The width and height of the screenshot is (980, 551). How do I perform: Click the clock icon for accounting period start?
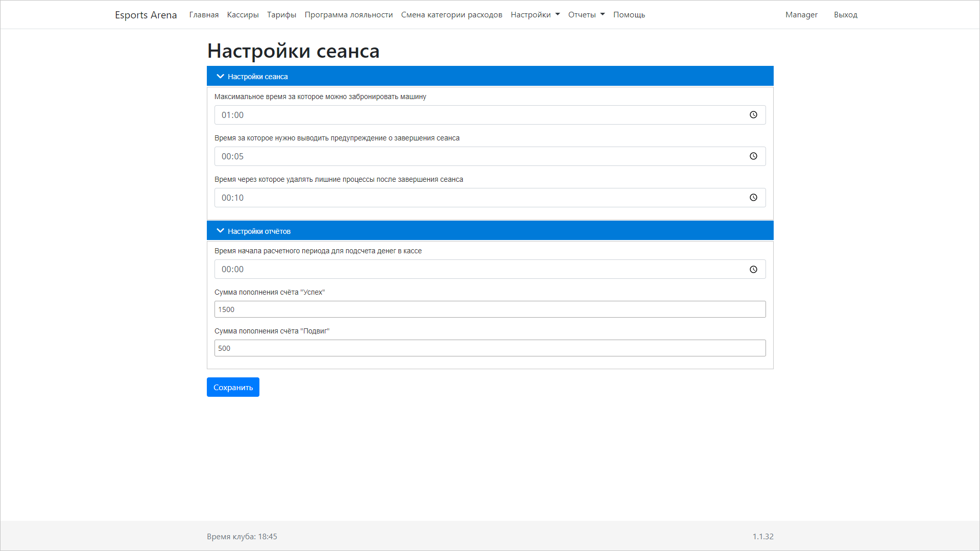tap(753, 269)
